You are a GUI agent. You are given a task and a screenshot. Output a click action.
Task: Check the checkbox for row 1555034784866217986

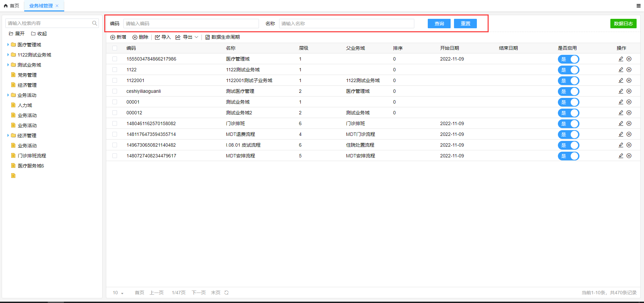coord(115,59)
